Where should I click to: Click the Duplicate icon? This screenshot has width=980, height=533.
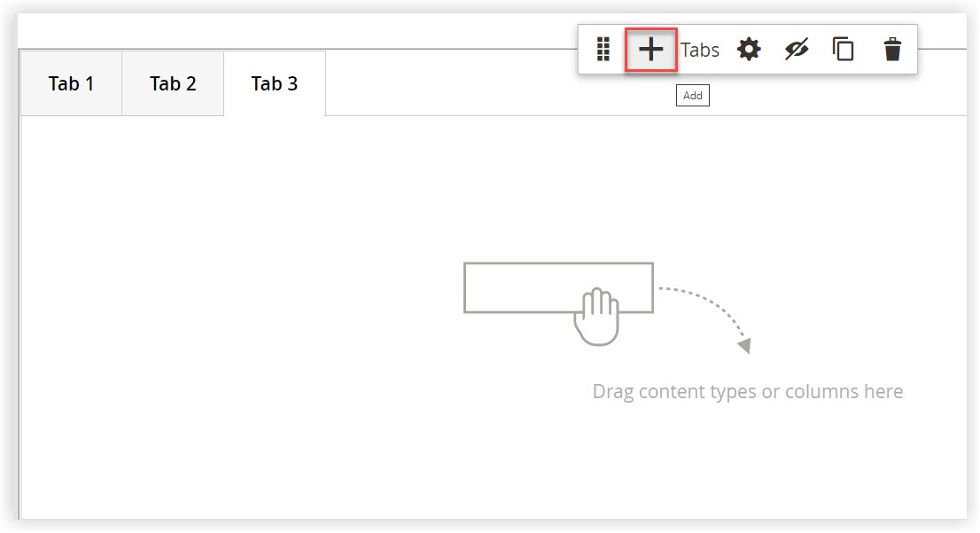point(843,50)
